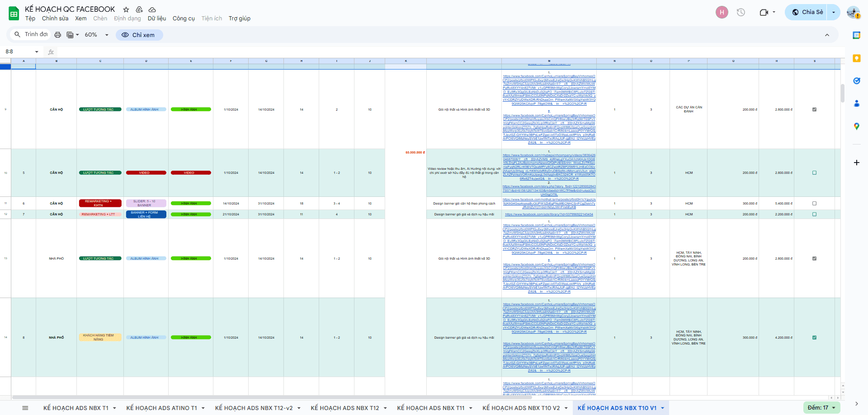Viewport: 868px width, 415px height.
Task: Click the Chỉ xem view-only button
Action: tap(139, 35)
